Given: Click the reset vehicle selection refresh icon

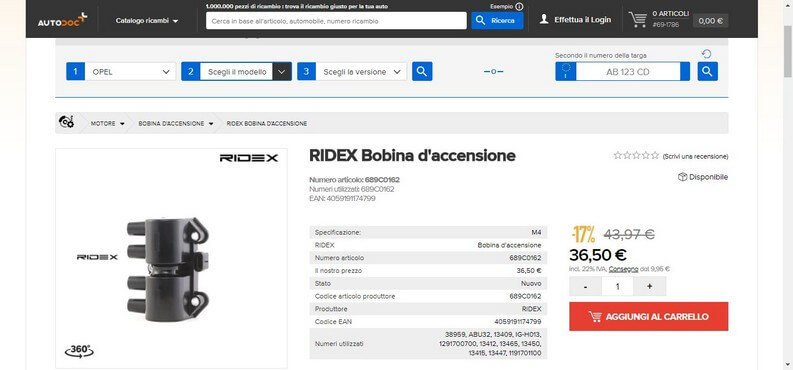Looking at the screenshot, I should point(707,54).
